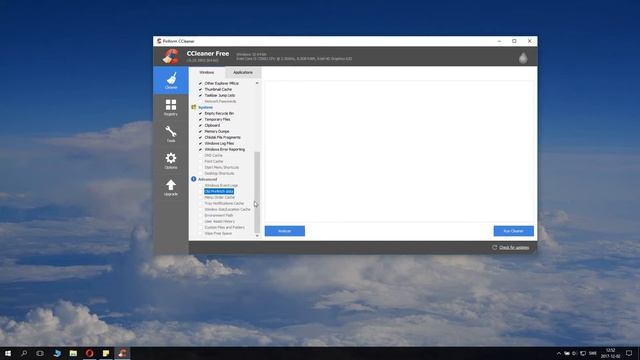Open the Action Center notifications icon

click(629, 353)
